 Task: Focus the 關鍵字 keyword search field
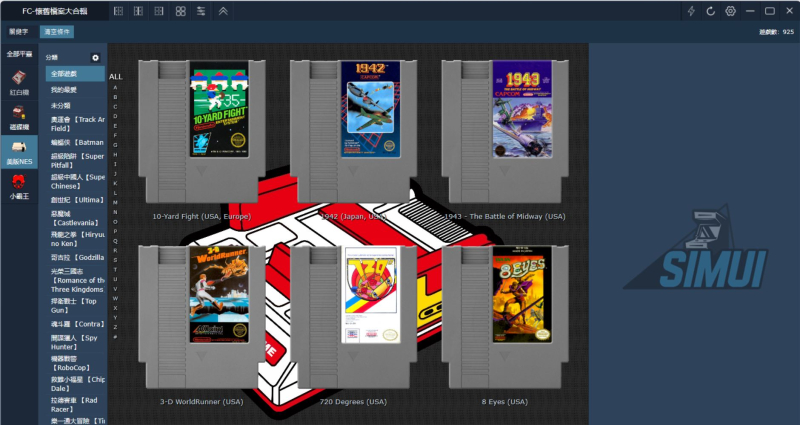pyautogui.click(x=19, y=32)
